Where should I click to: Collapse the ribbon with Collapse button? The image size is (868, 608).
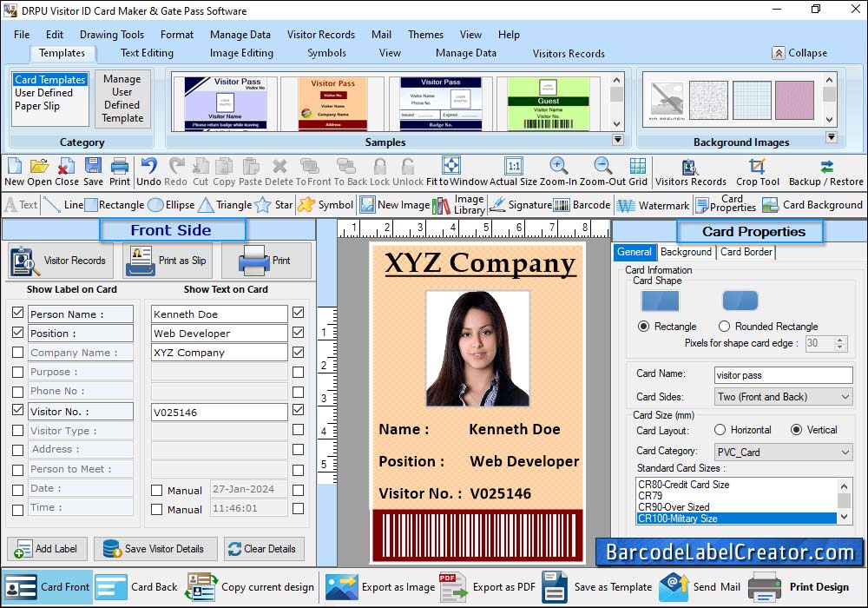[800, 53]
